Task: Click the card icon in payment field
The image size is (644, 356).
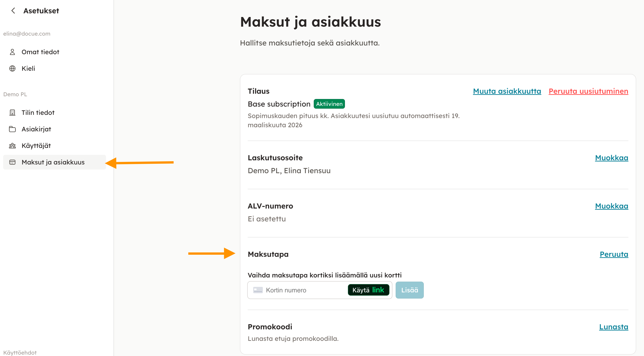Action: click(x=258, y=290)
